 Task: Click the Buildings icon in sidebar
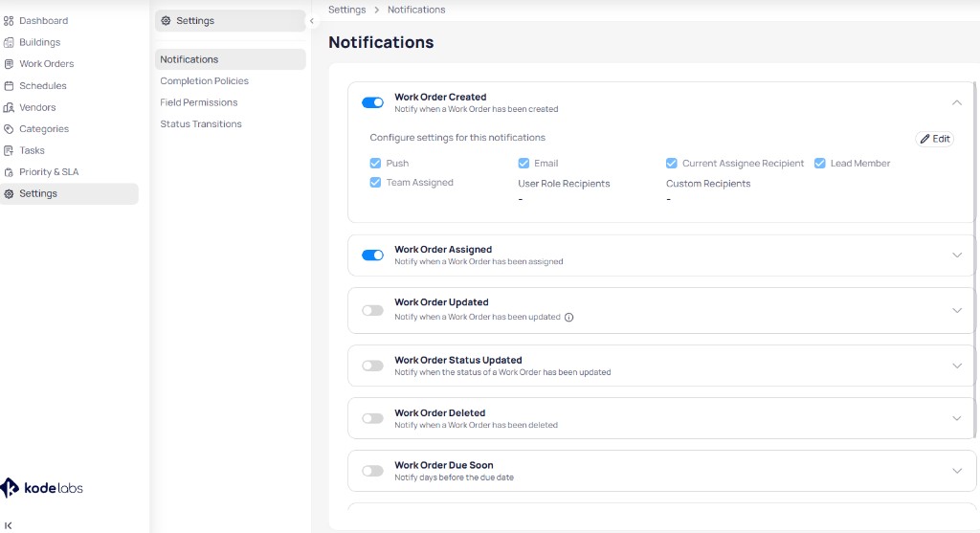(x=8, y=42)
